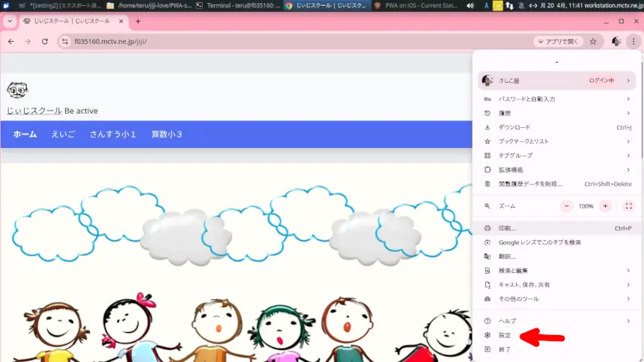
Task: Click the printer icon in menu
Action: (487, 228)
